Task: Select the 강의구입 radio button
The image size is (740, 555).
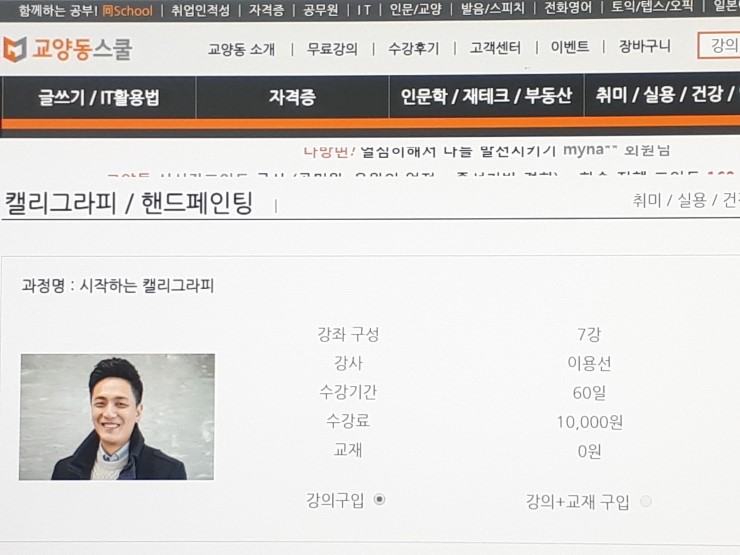Action: tap(379, 499)
